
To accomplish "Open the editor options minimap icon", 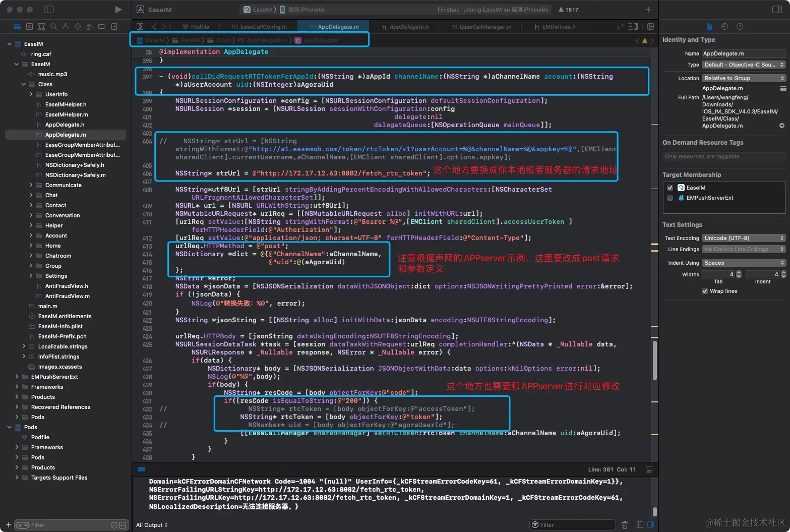I will click(633, 27).
